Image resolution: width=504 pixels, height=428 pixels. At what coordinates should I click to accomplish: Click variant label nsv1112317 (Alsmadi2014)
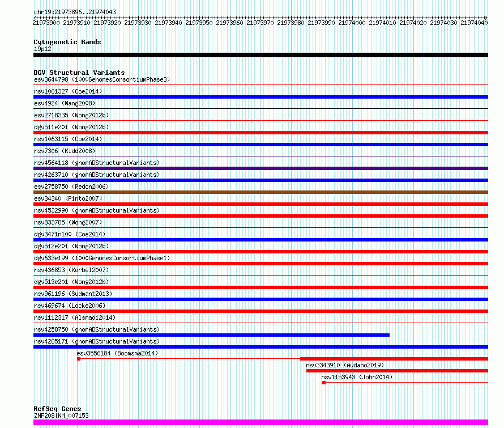point(75,317)
